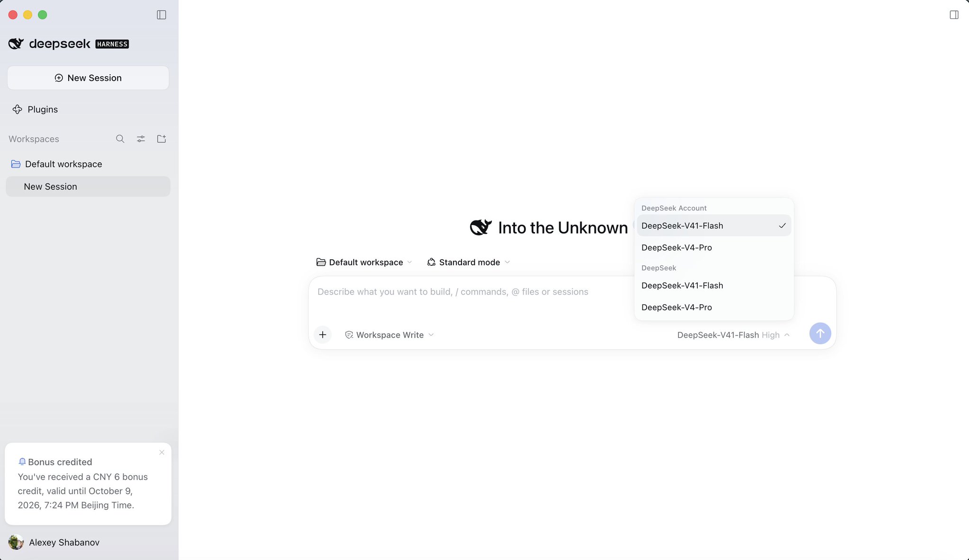
Task: Open Alexey Shabanov account name
Action: [x=64, y=542]
